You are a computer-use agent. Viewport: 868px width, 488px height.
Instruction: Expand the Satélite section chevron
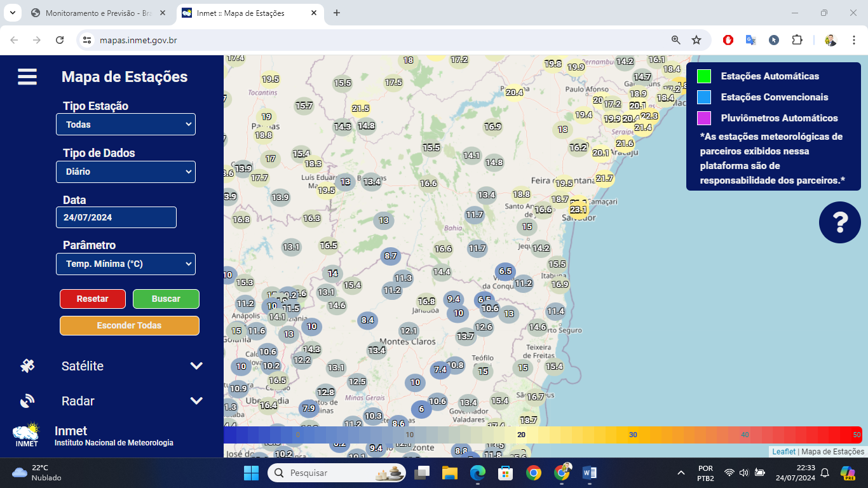pyautogui.click(x=196, y=366)
